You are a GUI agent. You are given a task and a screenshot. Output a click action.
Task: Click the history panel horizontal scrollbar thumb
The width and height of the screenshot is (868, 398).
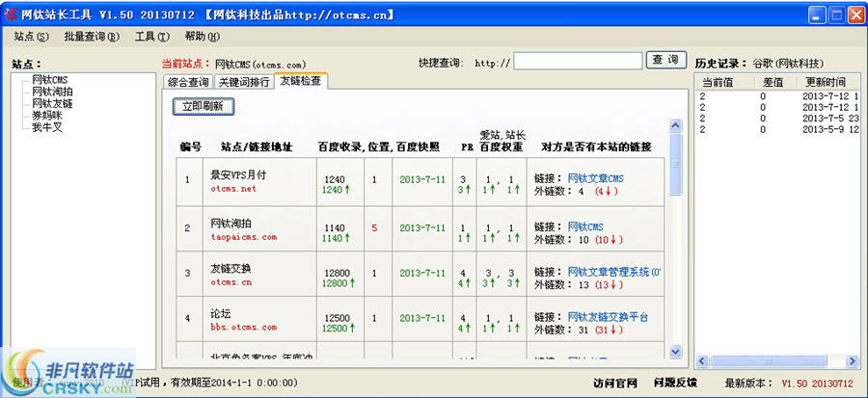769,361
